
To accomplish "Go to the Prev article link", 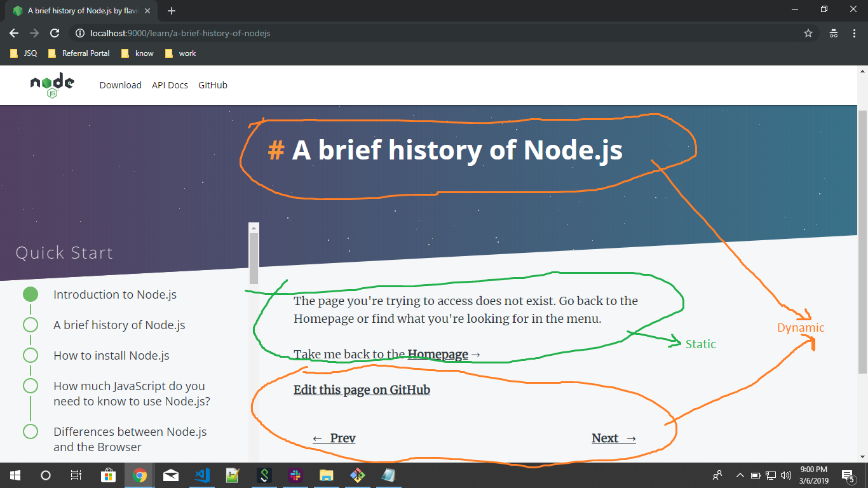I will tap(334, 438).
